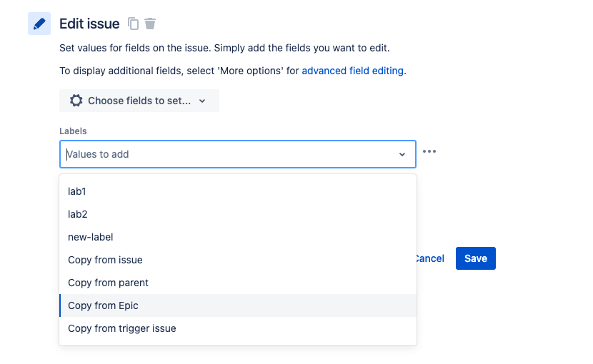This screenshot has height=364, width=593.
Task: Cancel the edit issue changes
Action: [430, 258]
